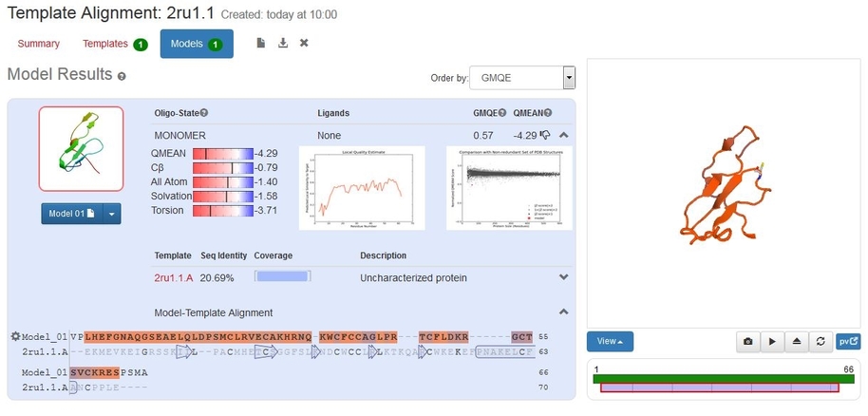
Task: Open alignment settings gear next to Model_01
Action: click(14, 336)
